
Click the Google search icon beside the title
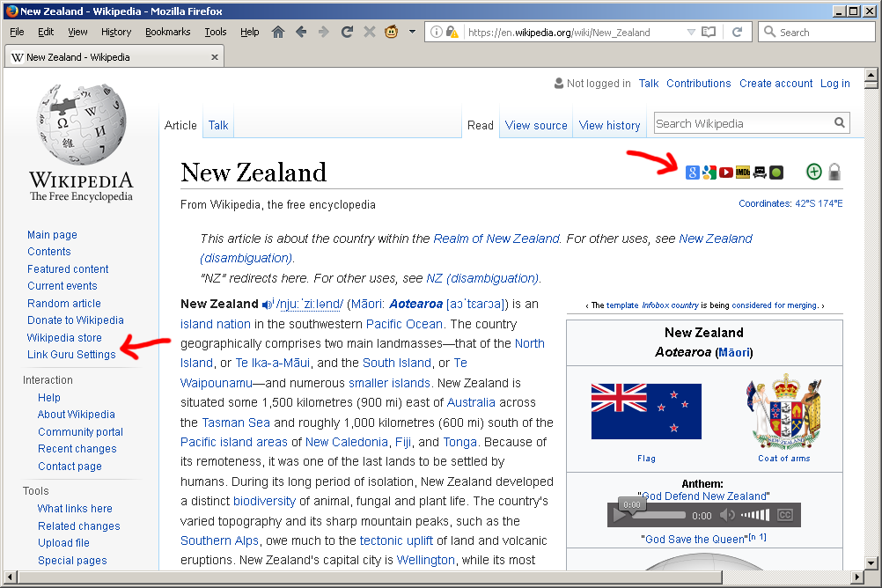click(x=693, y=173)
